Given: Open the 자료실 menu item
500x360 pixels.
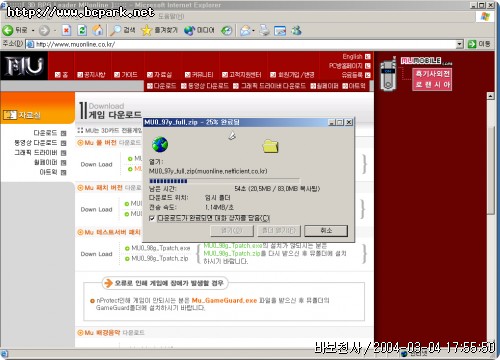Looking at the screenshot, I should pos(159,75).
